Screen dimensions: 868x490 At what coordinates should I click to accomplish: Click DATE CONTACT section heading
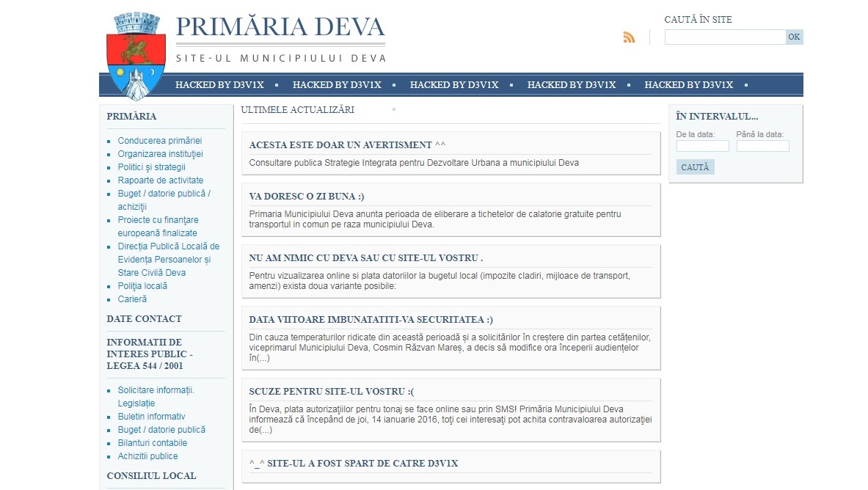click(144, 319)
